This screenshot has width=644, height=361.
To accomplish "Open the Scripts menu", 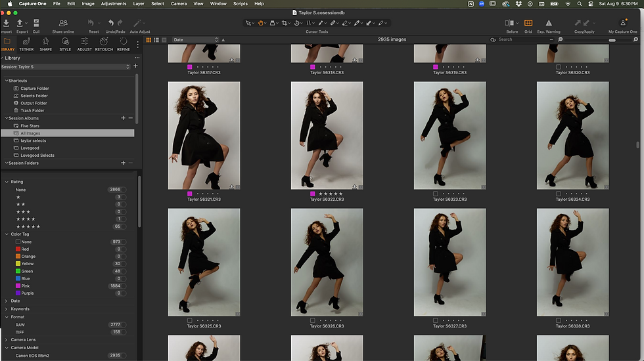I will (x=241, y=4).
